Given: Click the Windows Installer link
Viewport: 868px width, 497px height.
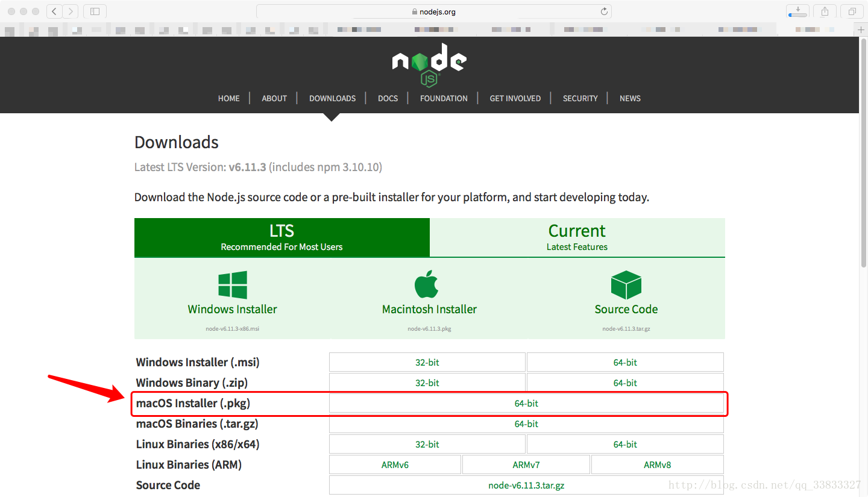Looking at the screenshot, I should 232,309.
